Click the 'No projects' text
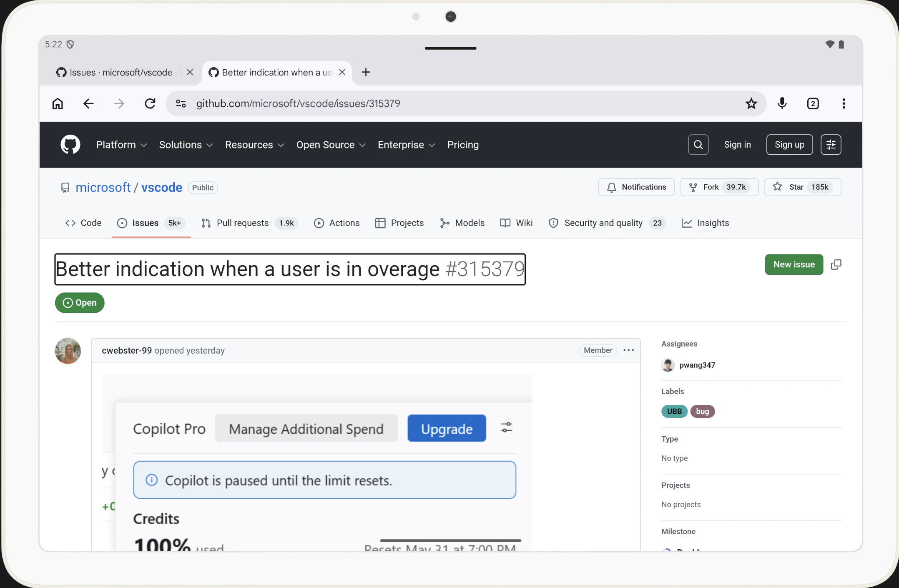 [x=681, y=504]
